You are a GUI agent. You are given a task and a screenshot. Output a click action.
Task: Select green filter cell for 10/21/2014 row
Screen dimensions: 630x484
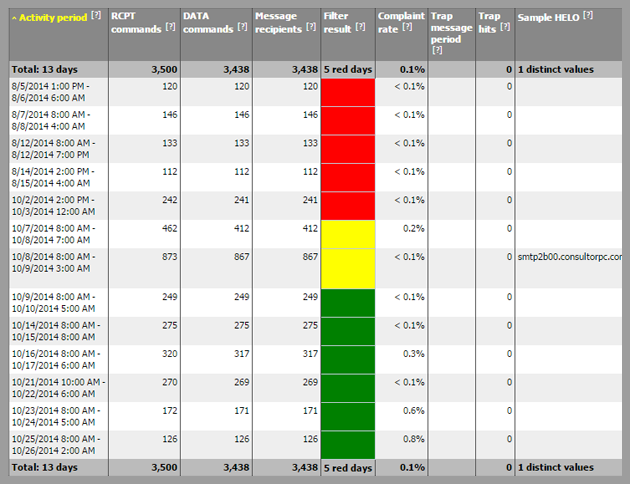click(x=348, y=388)
